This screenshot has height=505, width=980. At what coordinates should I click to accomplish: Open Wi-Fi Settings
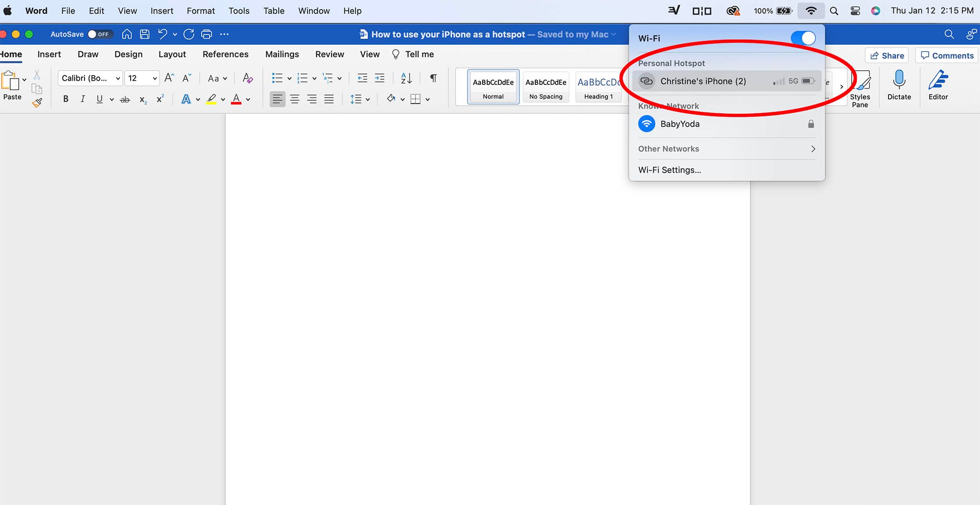(x=670, y=170)
